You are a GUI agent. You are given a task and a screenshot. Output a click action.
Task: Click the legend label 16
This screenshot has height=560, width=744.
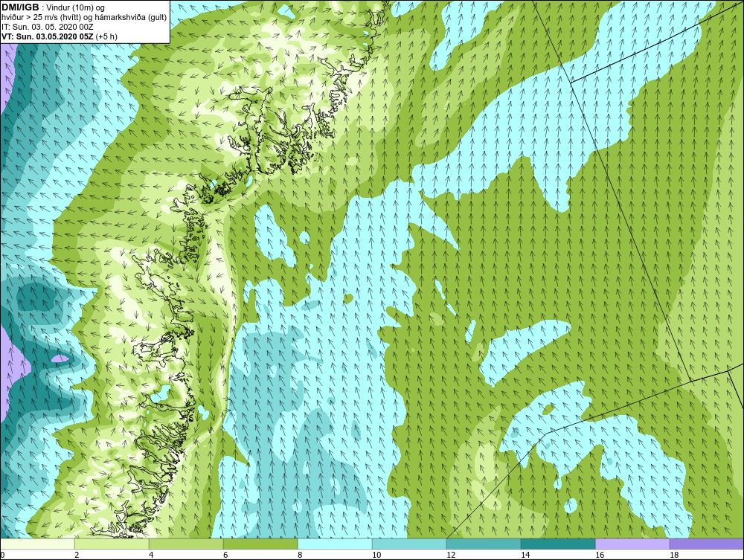(600, 555)
